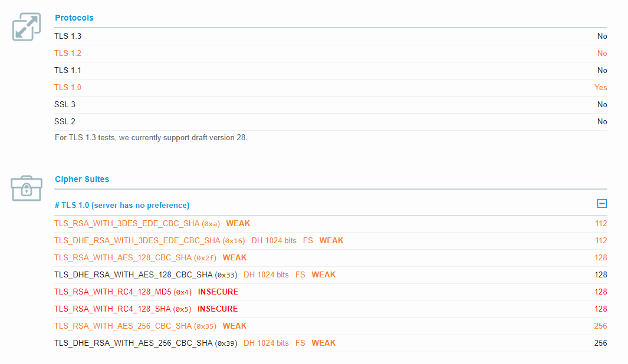This screenshot has width=628, height=364.
Task: Click TLS_RSA_WITH_AES_256_CBC_SHA (0x35) cipher name
Action: 136,326
